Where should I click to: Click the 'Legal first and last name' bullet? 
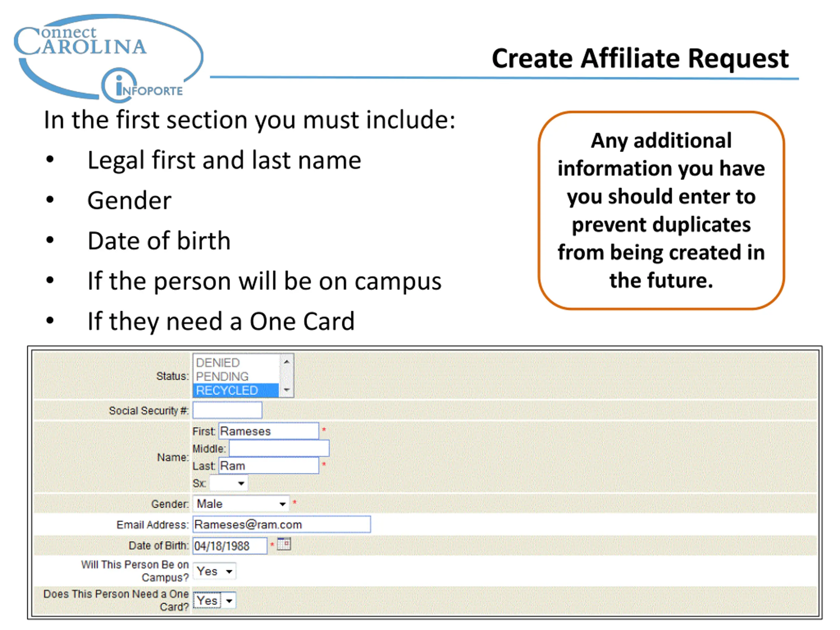224,160
